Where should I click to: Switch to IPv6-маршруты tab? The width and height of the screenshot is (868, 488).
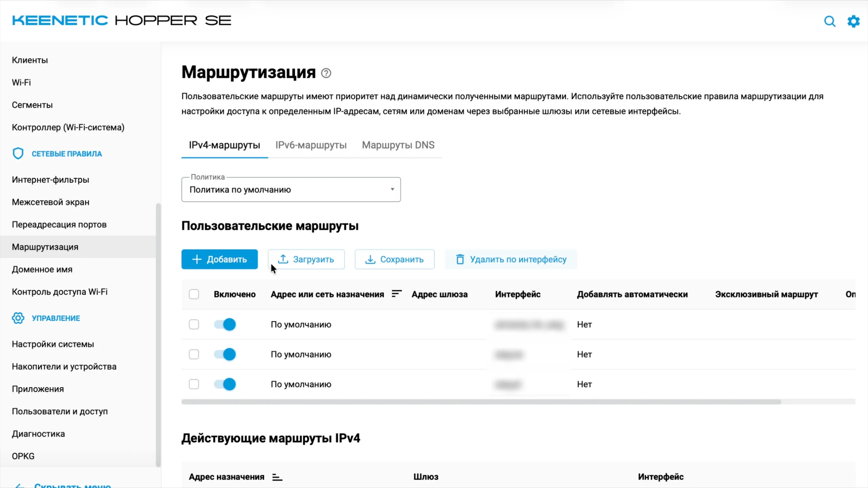click(311, 145)
